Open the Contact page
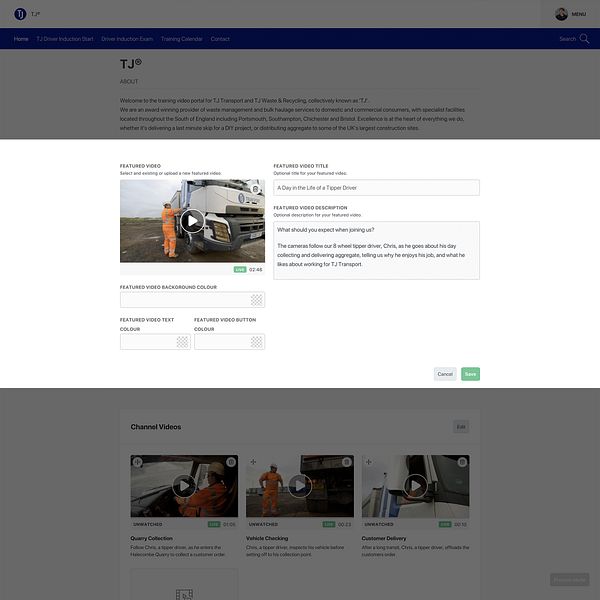The width and height of the screenshot is (600, 600). [220, 39]
